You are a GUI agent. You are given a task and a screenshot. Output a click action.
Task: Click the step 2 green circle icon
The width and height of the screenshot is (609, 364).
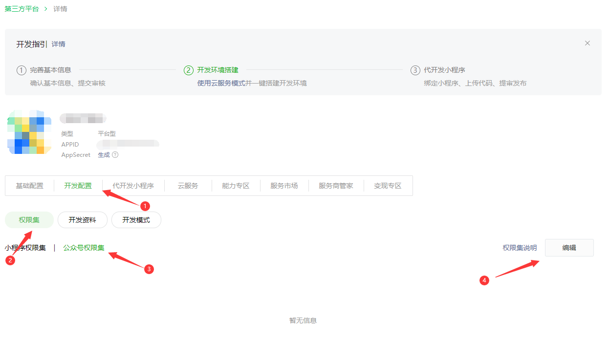(188, 70)
